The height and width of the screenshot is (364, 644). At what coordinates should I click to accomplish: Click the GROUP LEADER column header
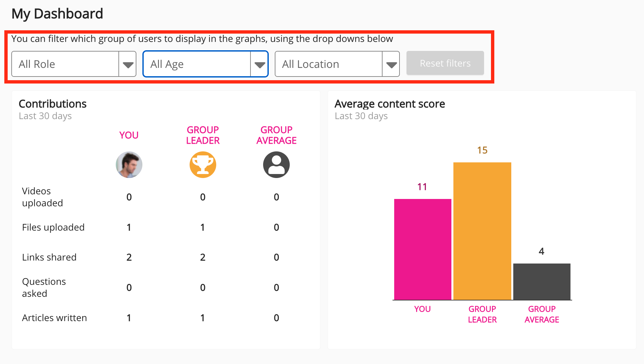click(203, 135)
